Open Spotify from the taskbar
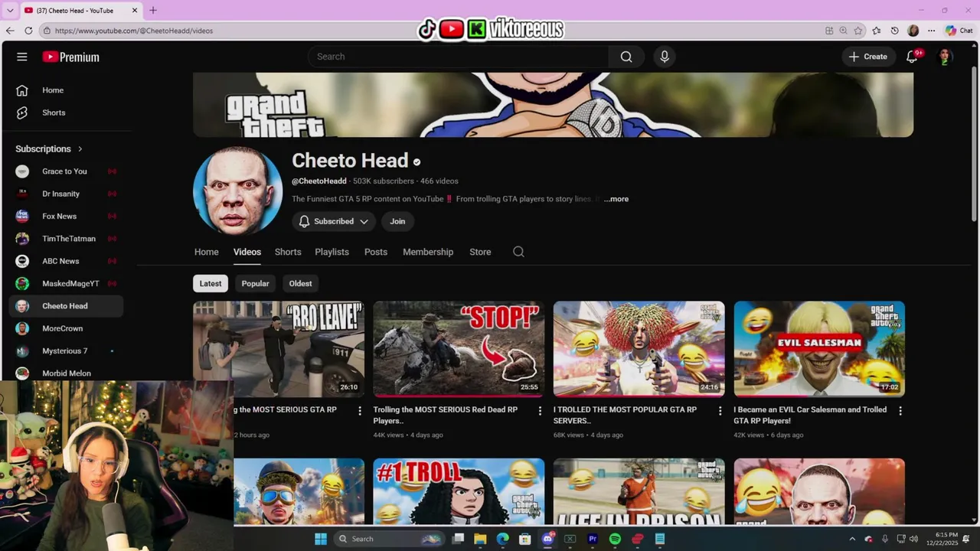 pos(615,539)
